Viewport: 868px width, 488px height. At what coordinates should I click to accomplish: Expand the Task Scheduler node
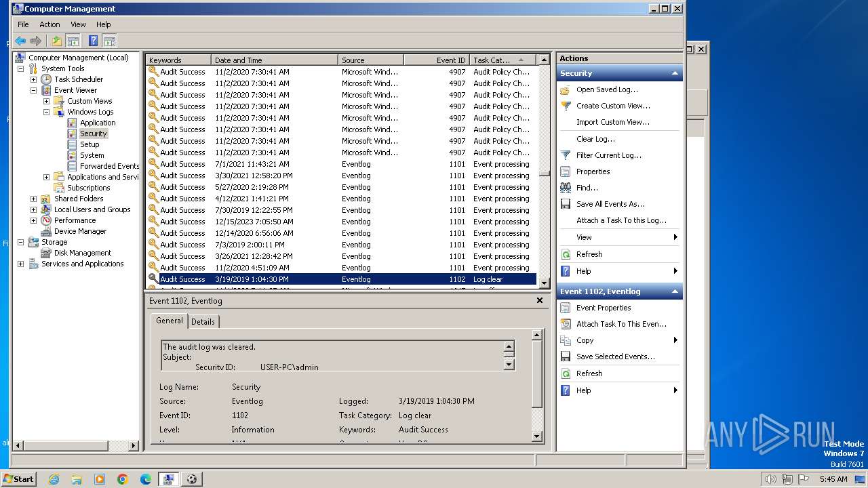click(x=33, y=79)
